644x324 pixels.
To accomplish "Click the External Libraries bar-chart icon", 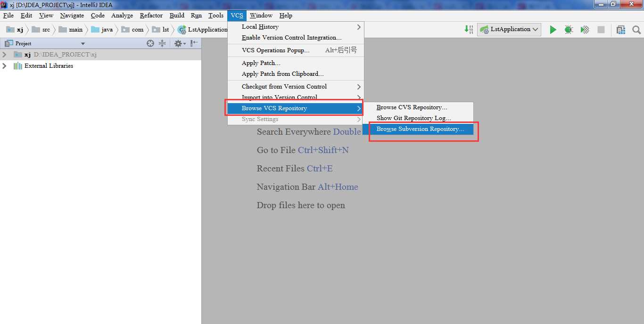I will [18, 66].
